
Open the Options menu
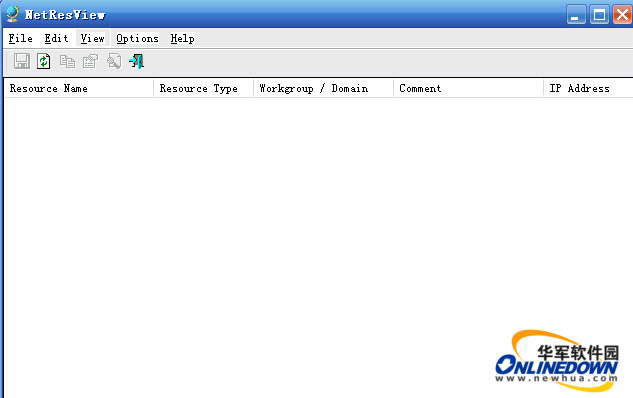tap(137, 39)
